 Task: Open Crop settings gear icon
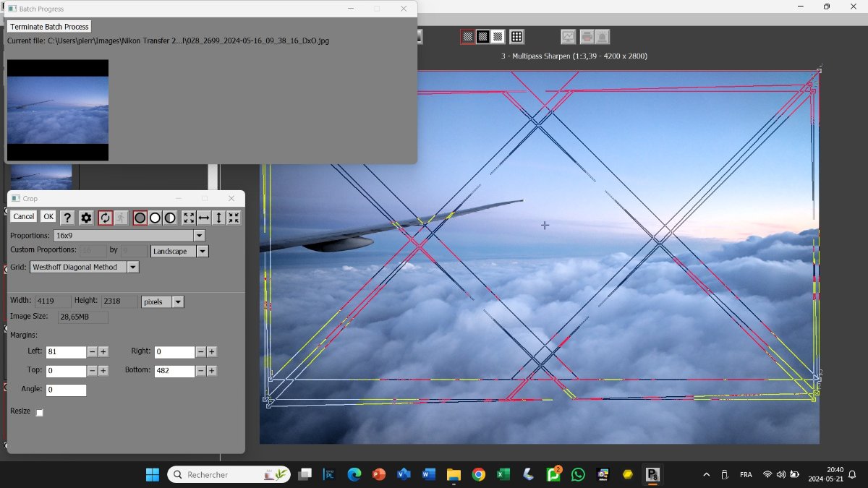[86, 218]
